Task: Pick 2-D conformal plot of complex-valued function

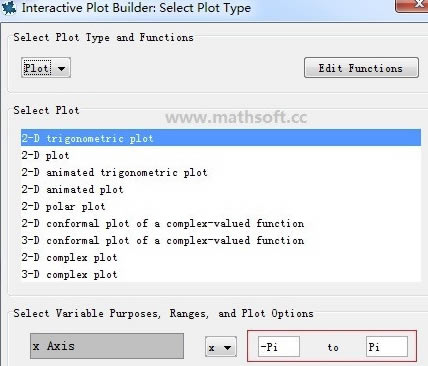Action: coord(221,223)
